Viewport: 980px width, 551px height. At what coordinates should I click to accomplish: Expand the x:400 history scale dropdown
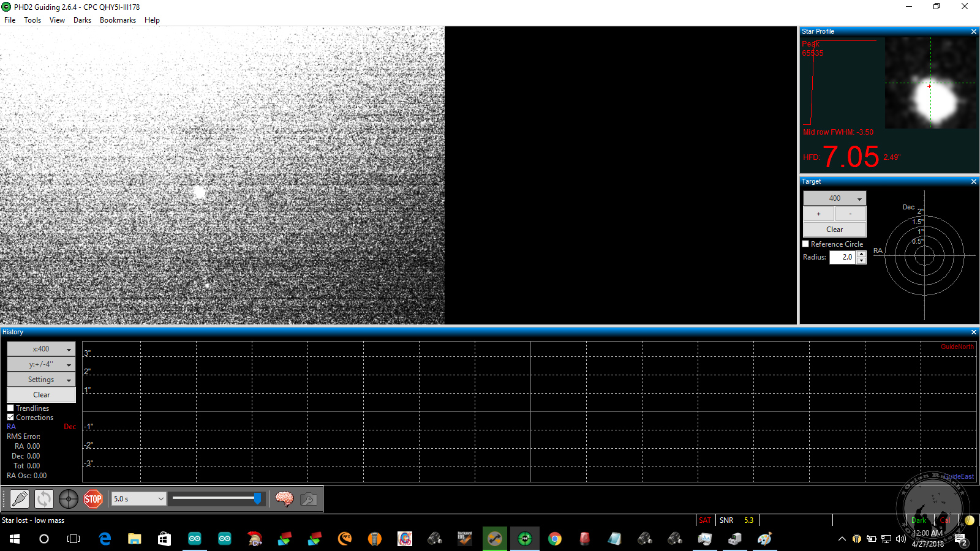click(41, 349)
